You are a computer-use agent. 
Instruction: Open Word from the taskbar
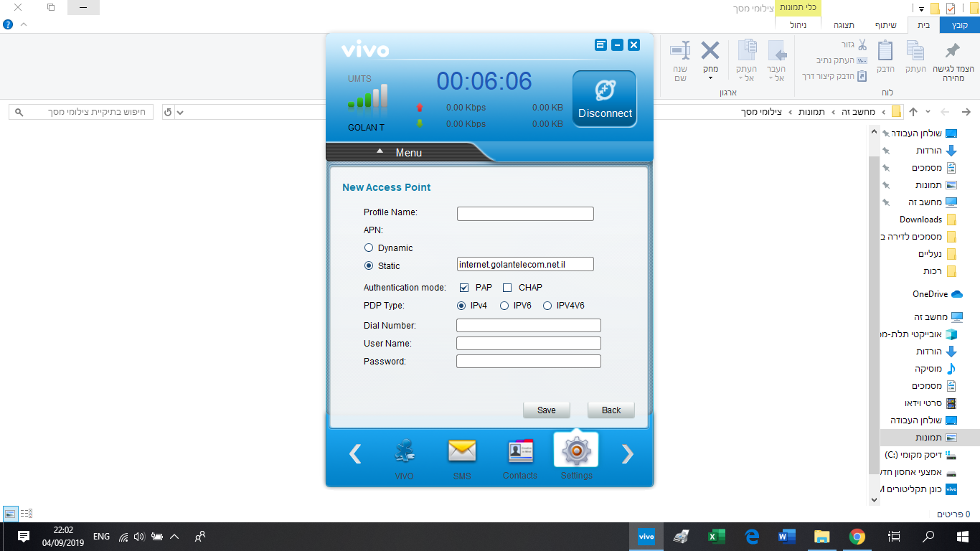(787, 536)
